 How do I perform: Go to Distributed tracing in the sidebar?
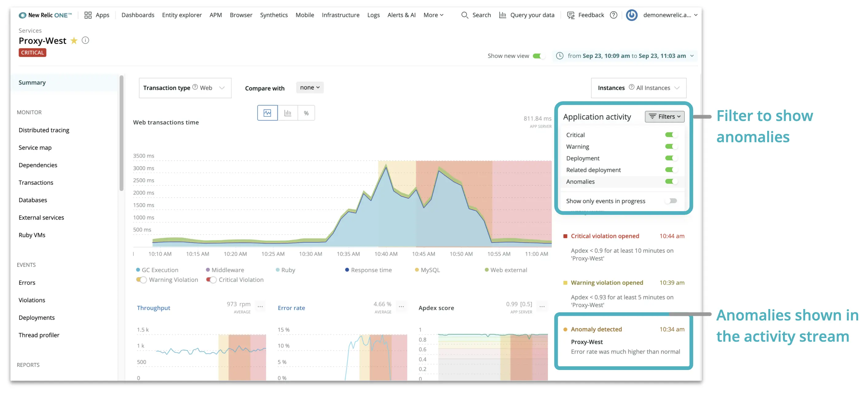pyautogui.click(x=44, y=130)
